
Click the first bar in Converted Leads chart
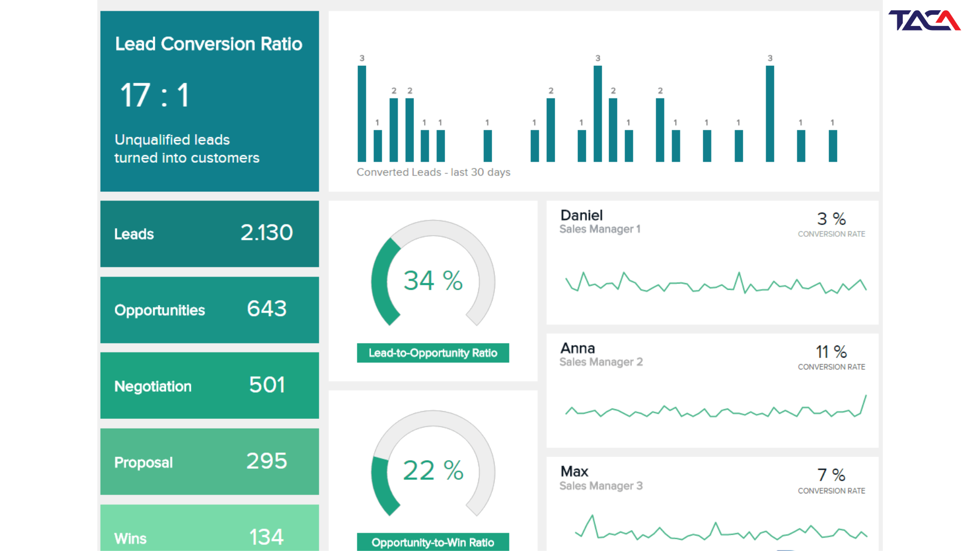(x=362, y=114)
